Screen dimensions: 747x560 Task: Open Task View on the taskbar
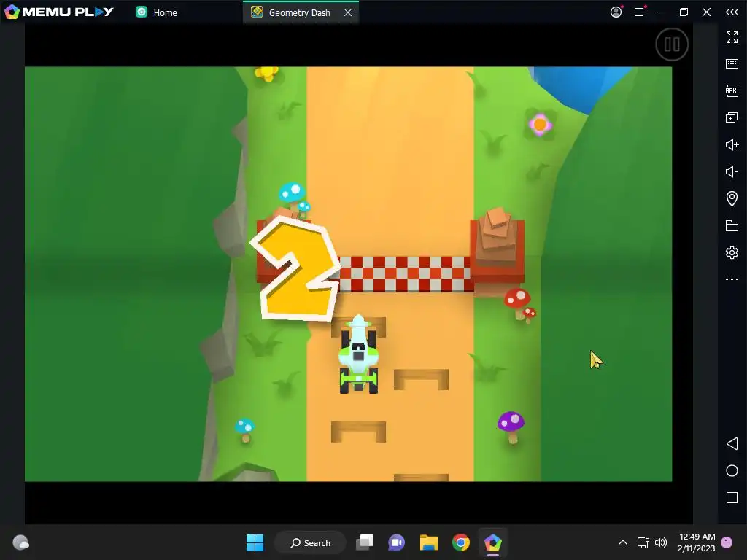pos(365,542)
